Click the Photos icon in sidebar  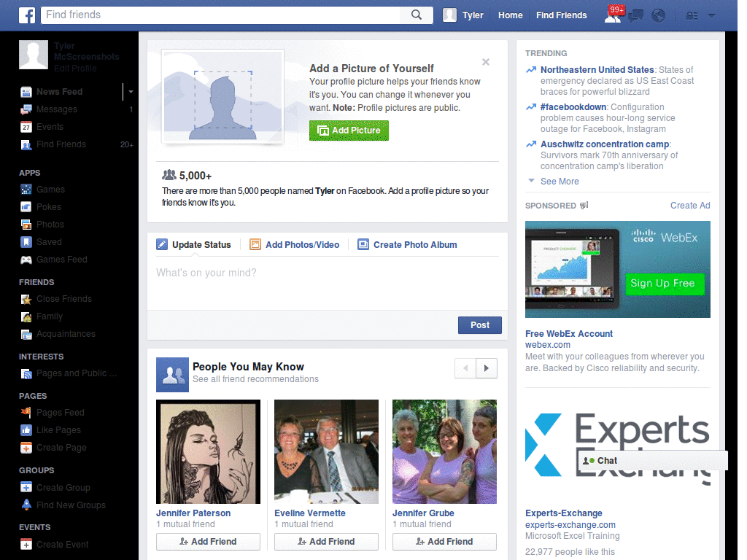[x=26, y=225]
